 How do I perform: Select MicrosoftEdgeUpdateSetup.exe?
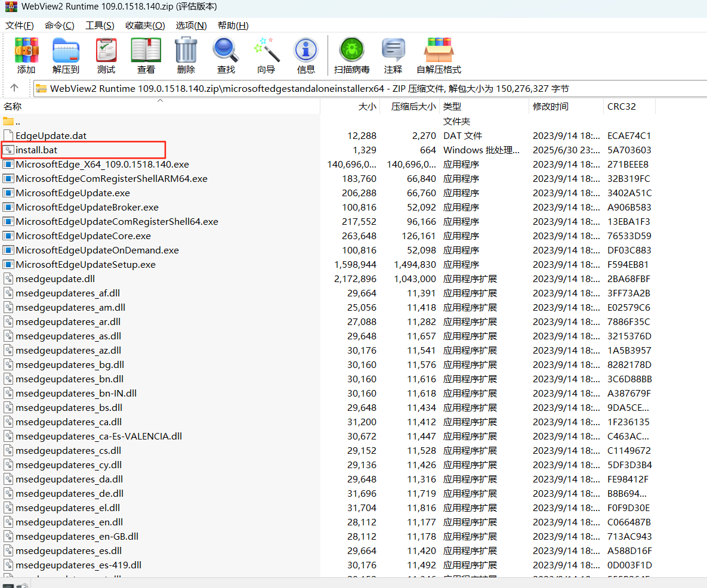pyautogui.click(x=86, y=265)
